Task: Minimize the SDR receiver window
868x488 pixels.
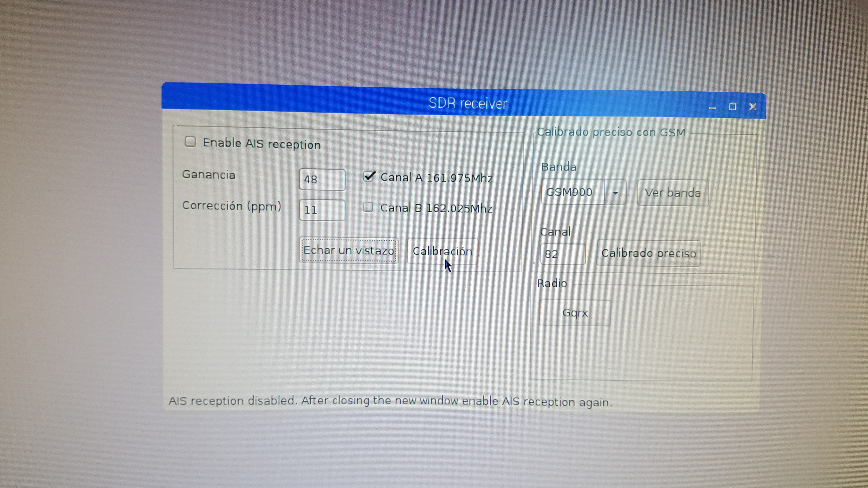Action: (x=712, y=108)
